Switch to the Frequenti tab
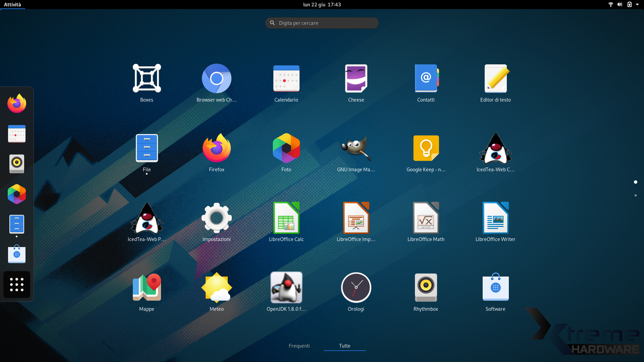644x362 pixels. point(299,346)
